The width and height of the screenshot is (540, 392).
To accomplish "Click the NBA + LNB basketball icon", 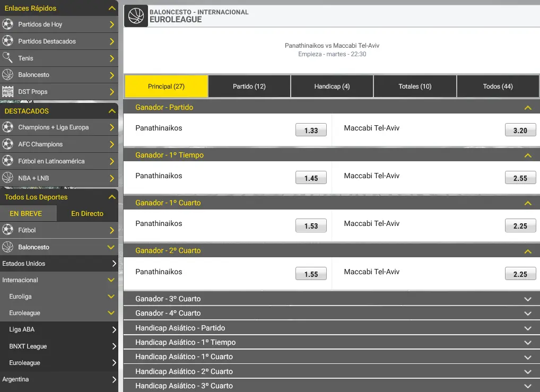I will tap(7, 178).
